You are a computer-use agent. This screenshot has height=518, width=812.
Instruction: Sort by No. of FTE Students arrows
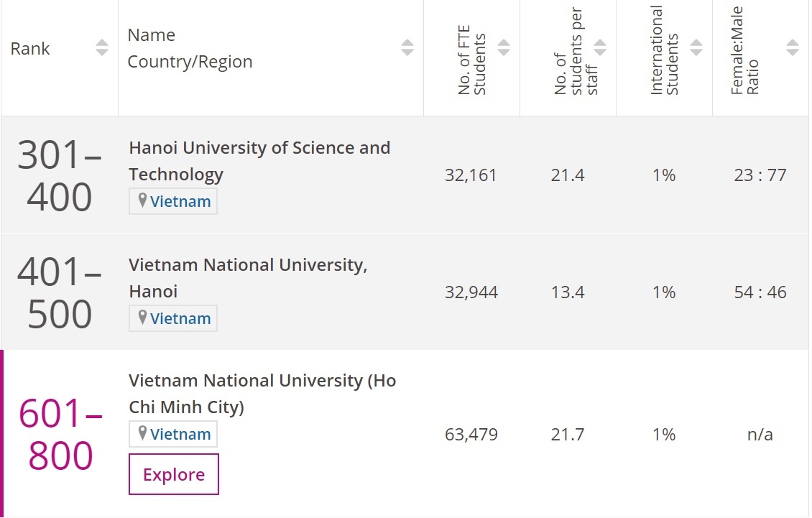point(504,48)
